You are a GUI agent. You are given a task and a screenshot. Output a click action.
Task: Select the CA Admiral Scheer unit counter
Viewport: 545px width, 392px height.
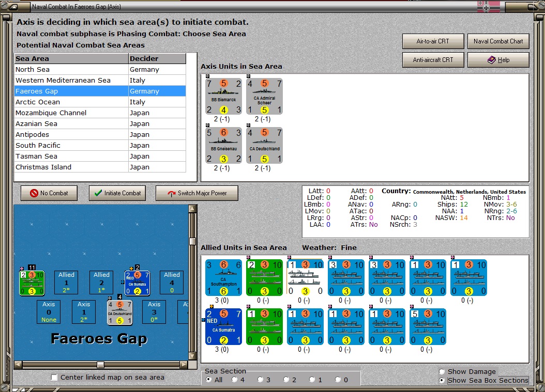pos(264,97)
